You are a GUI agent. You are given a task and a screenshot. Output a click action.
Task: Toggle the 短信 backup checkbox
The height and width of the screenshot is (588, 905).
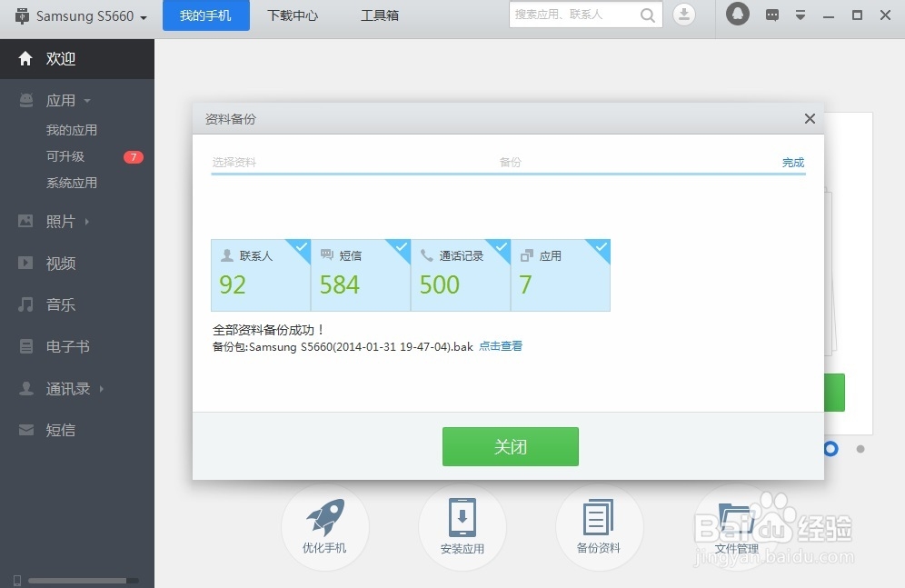click(x=399, y=247)
